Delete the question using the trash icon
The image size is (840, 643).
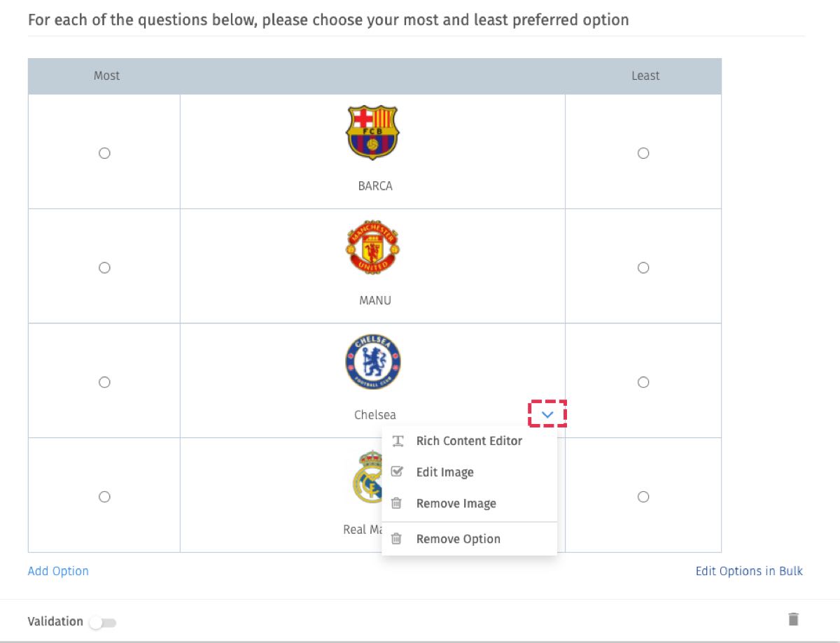coord(794,619)
